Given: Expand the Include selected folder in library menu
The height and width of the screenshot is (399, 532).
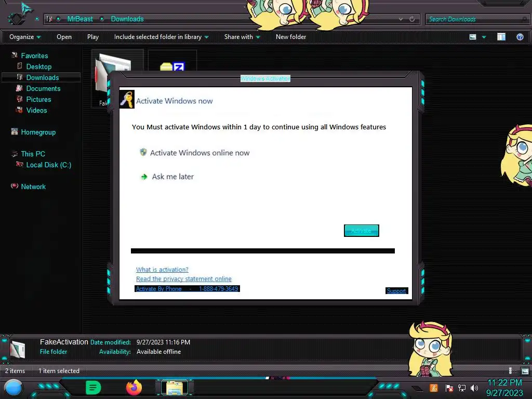Looking at the screenshot, I should tap(161, 37).
